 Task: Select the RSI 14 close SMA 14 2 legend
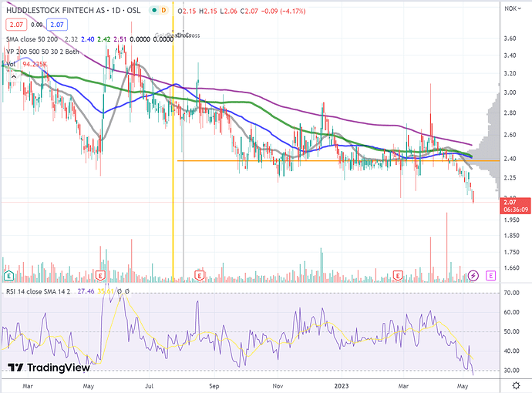pos(38,291)
